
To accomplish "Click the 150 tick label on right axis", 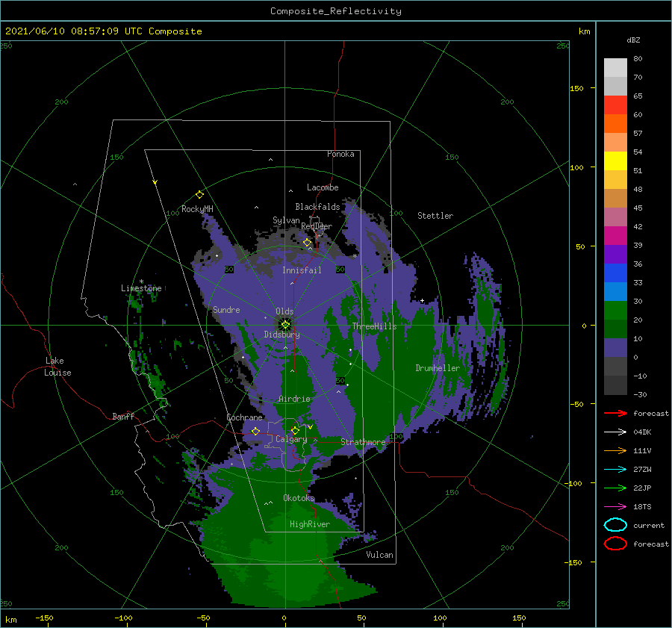I will click(x=576, y=88).
